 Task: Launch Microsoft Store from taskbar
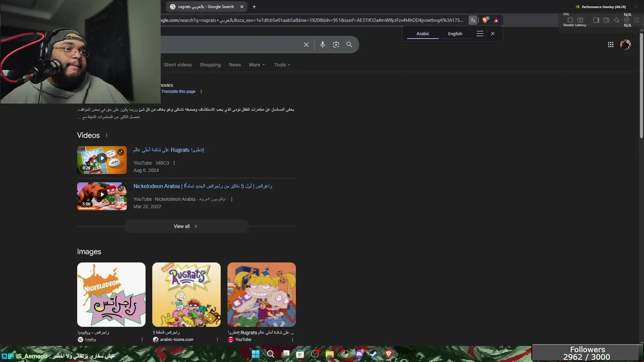(300, 354)
